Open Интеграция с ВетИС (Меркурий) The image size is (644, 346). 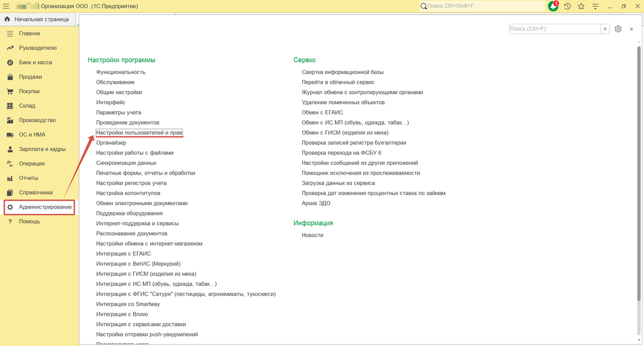click(x=138, y=264)
